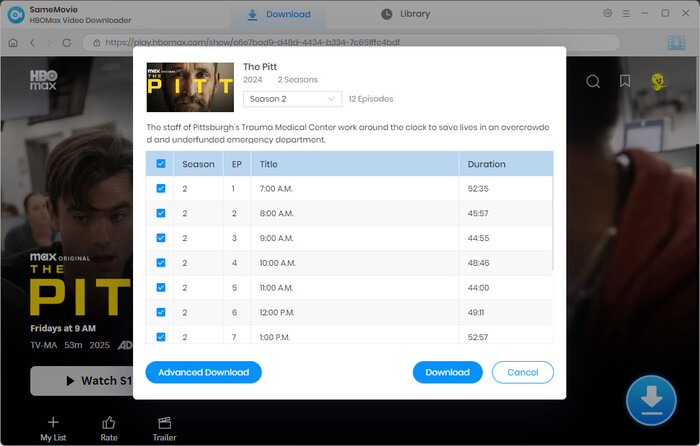Uncheck episode 7 1:00 P.M. checkbox
Viewport: 700px width, 446px height.
[x=161, y=337]
